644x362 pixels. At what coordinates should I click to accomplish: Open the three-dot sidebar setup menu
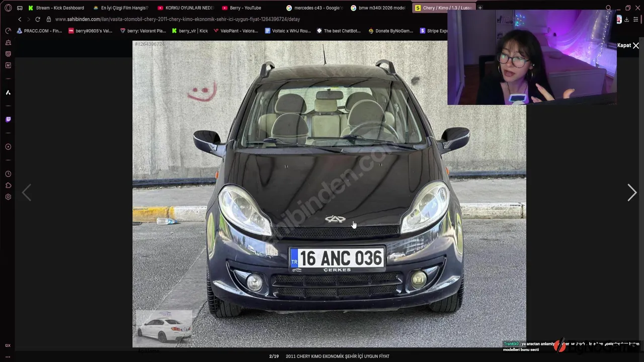coord(8,357)
